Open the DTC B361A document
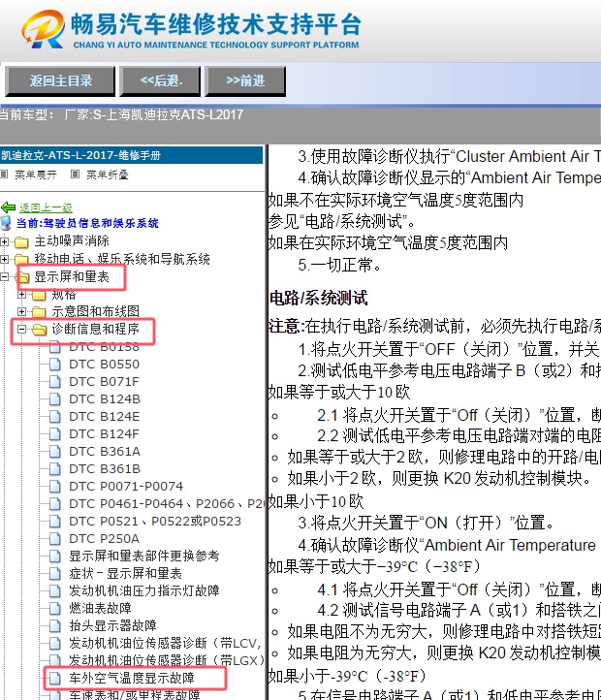This screenshot has height=700, width=601. tap(105, 452)
